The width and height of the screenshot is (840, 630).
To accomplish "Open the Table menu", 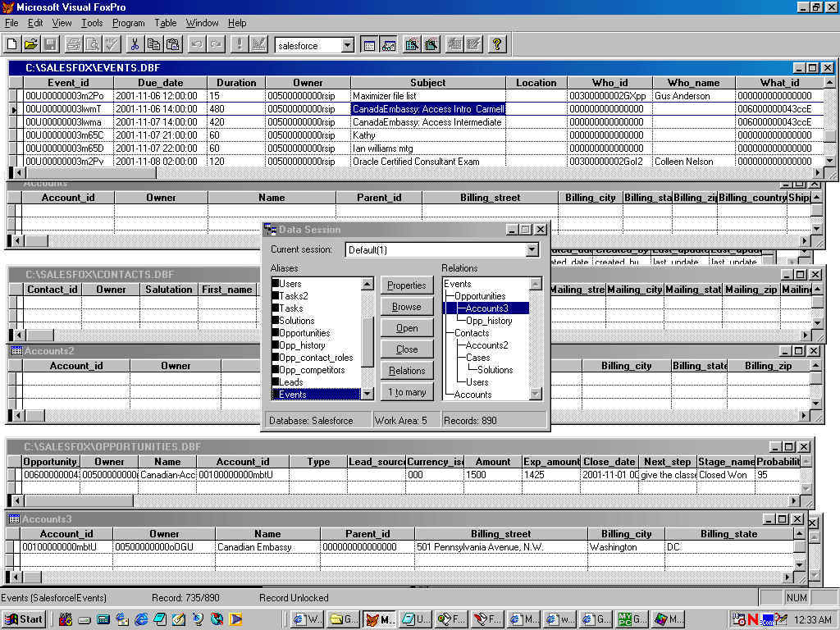I will click(x=166, y=23).
